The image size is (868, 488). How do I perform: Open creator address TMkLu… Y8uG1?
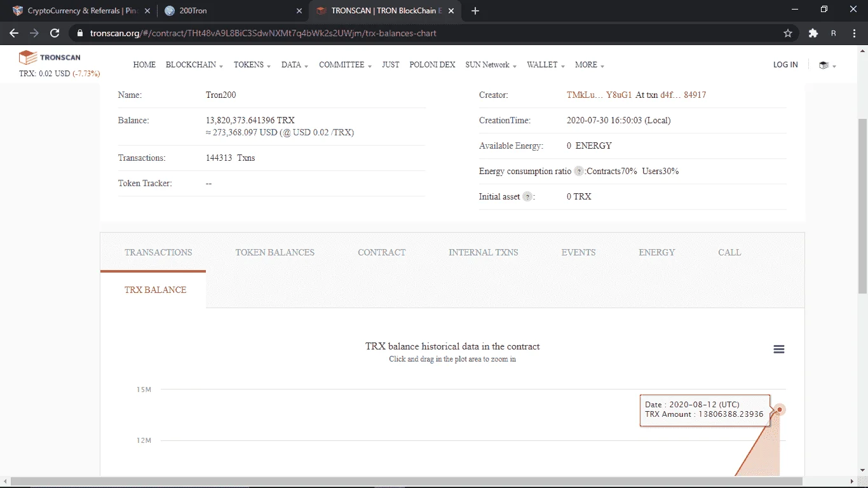599,95
